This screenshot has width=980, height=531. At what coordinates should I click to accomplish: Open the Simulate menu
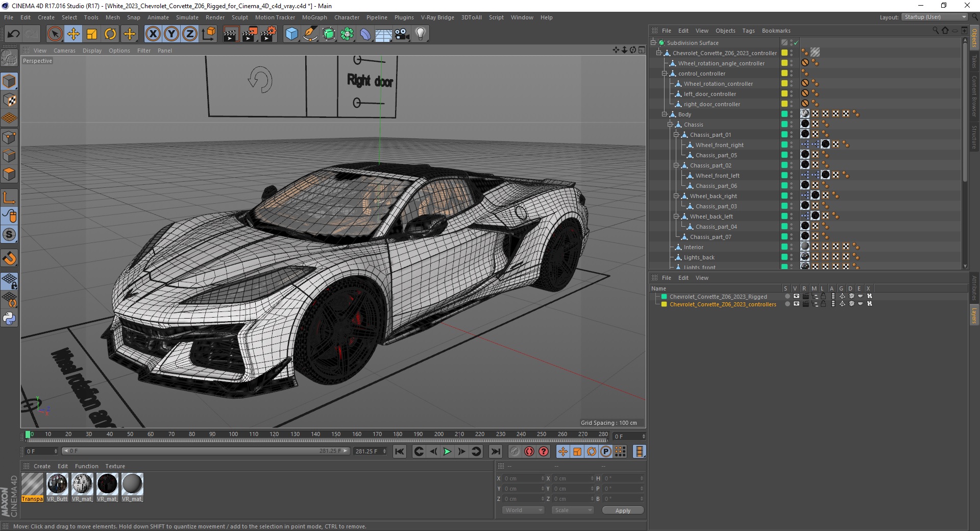pos(187,17)
